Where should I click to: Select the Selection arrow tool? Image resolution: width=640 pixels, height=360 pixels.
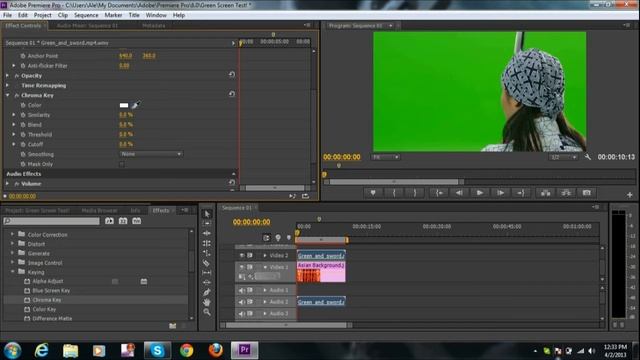(x=207, y=214)
